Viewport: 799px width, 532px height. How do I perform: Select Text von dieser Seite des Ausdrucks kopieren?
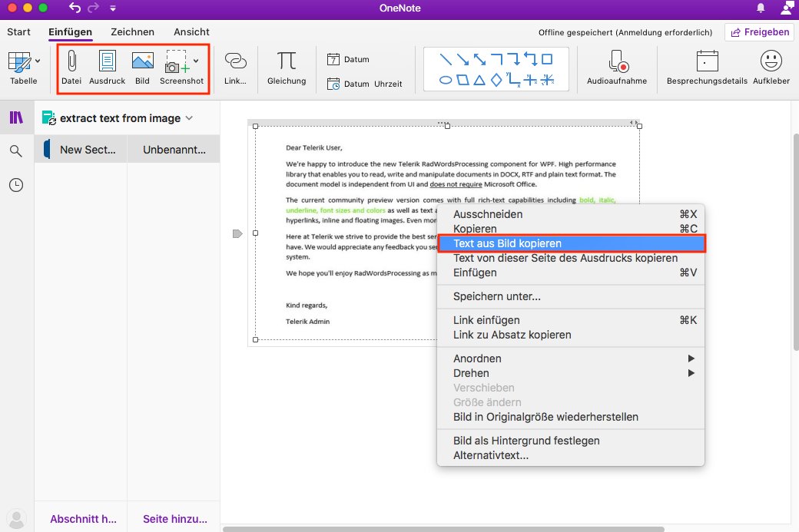(571, 258)
